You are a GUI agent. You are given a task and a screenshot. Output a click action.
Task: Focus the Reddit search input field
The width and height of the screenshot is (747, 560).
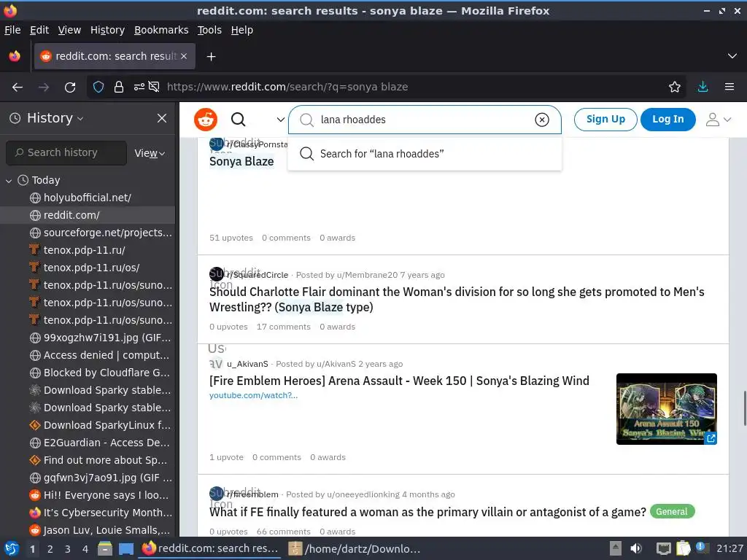pos(424,120)
